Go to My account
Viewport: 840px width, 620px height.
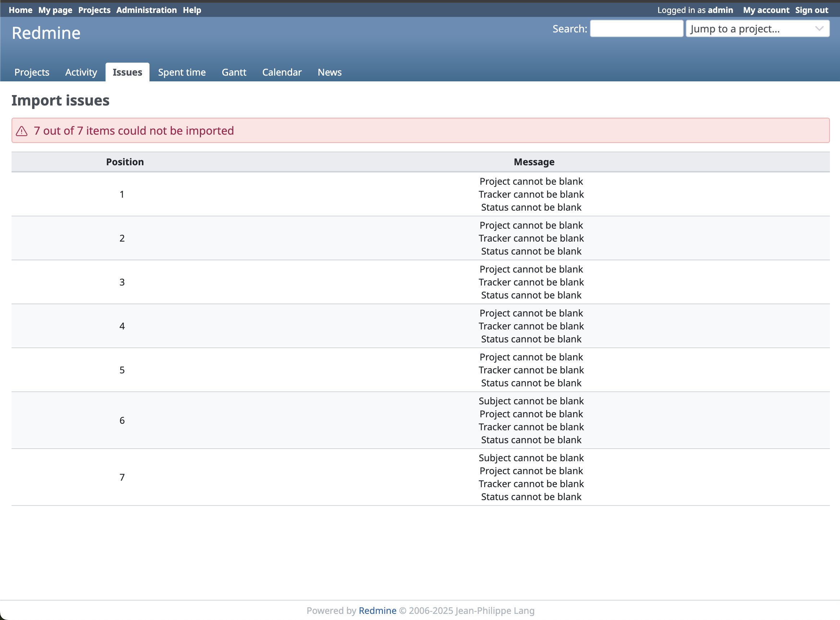click(x=766, y=10)
